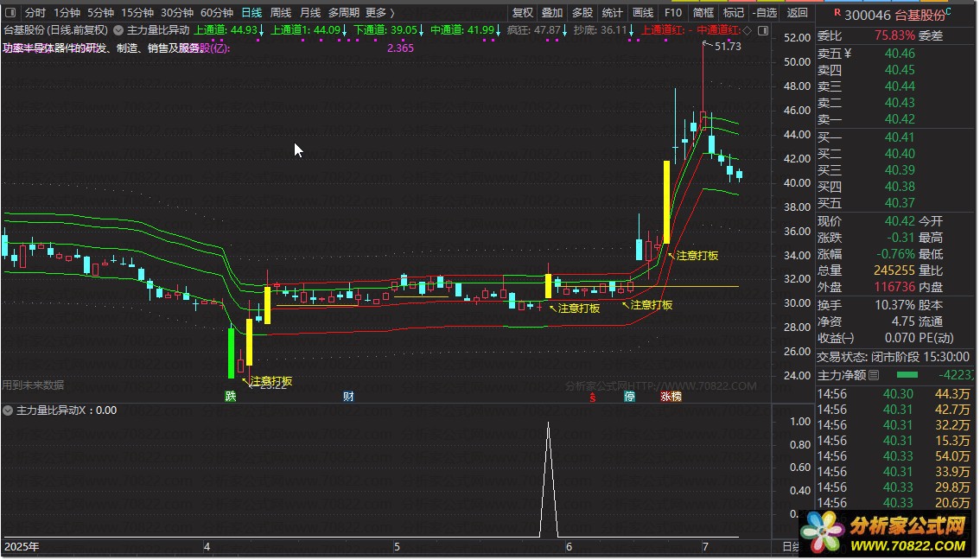Screen dimensions: 980x560
Task: Click the 现价 40.42 value
Action: pyautogui.click(x=900, y=221)
